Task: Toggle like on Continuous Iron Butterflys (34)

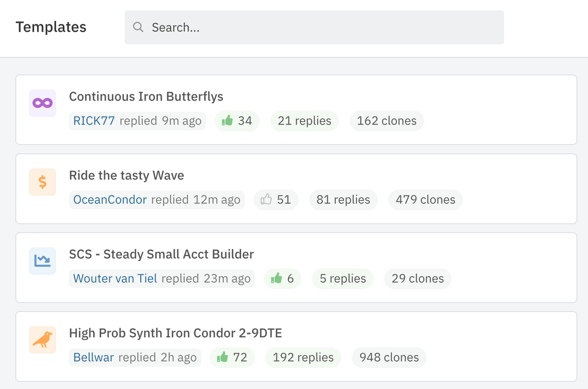Action: click(x=237, y=121)
